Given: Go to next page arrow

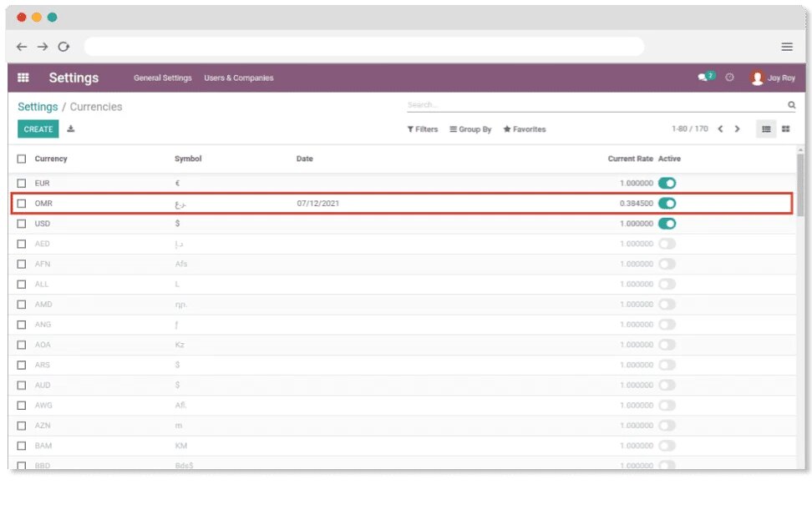Looking at the screenshot, I should [737, 129].
